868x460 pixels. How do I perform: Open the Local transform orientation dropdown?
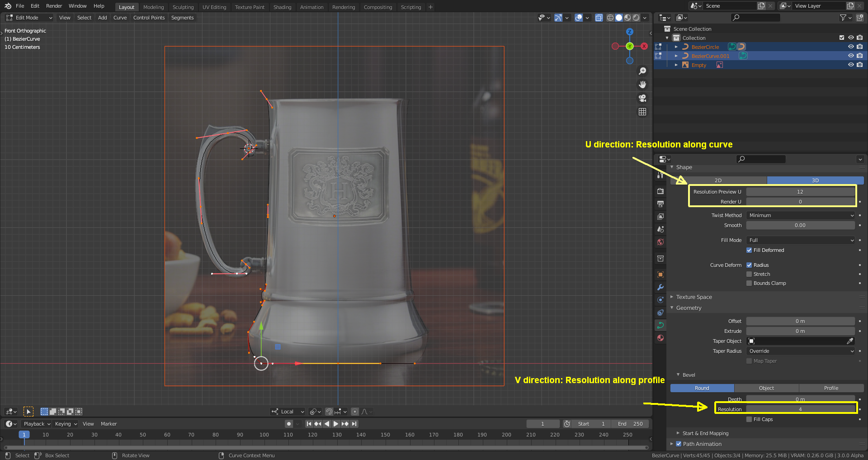(288, 412)
